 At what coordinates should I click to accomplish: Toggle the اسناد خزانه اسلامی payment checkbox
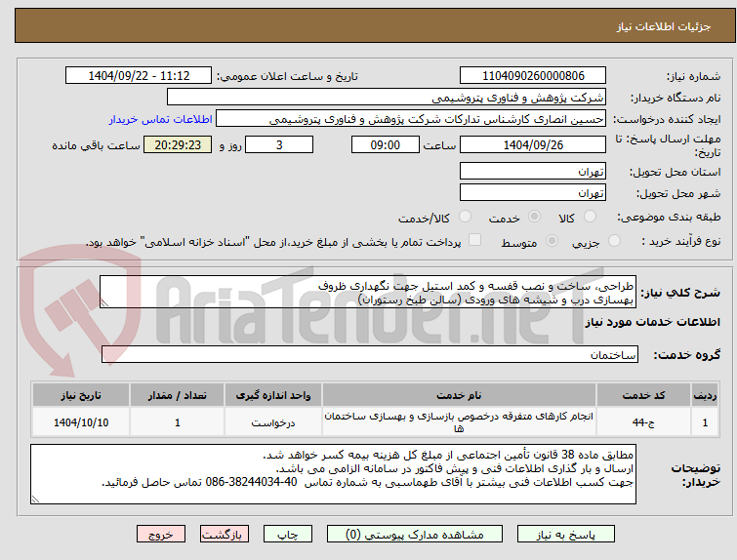[475, 240]
